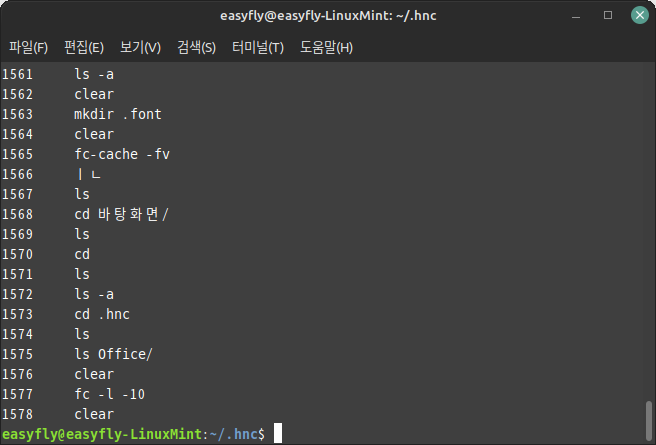Maximize the terminal window
This screenshot has width=656, height=445.
(608, 15)
